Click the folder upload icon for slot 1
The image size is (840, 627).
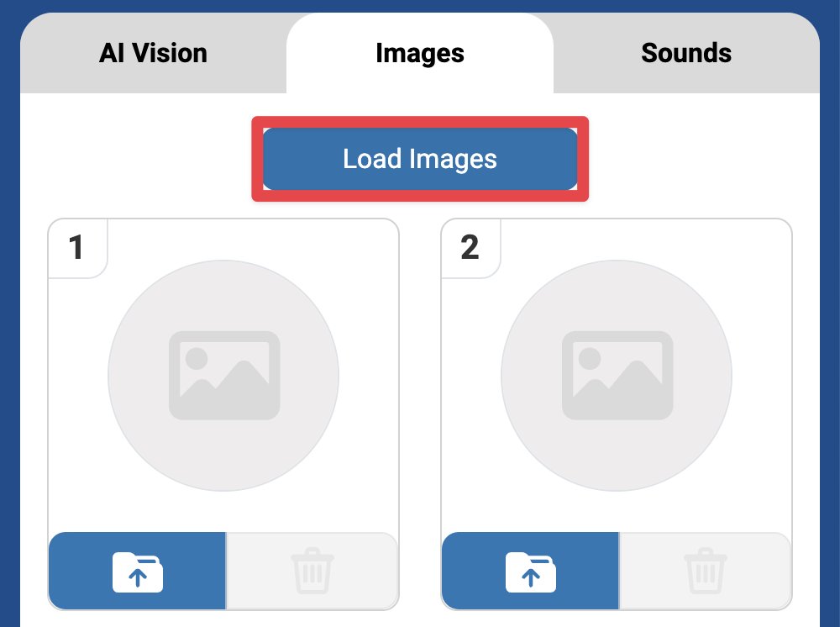pos(137,572)
